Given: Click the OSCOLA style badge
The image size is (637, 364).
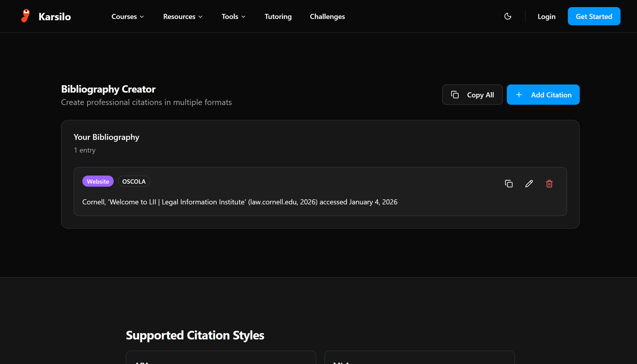Looking at the screenshot, I should pyautogui.click(x=134, y=182).
